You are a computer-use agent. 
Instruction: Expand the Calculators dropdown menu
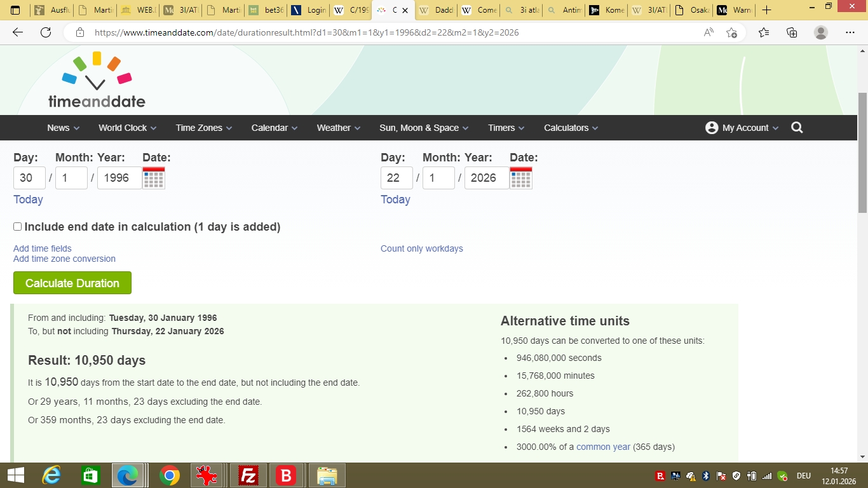point(571,128)
